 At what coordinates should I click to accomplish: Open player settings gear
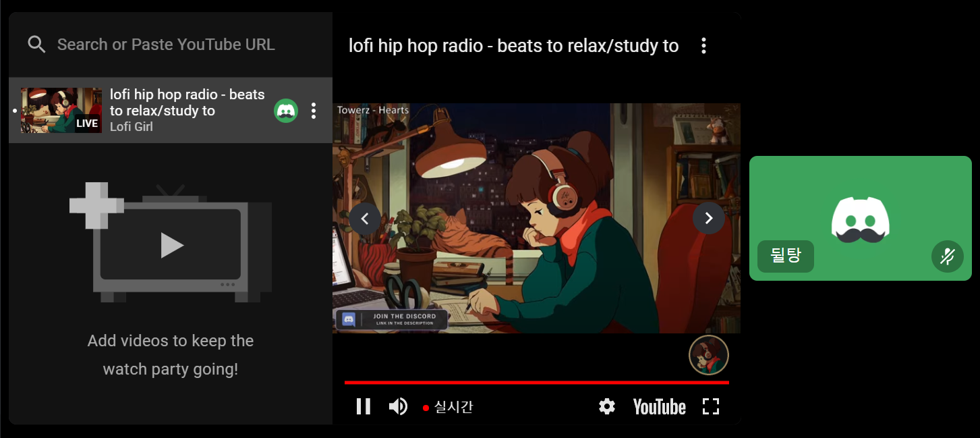pos(607,406)
